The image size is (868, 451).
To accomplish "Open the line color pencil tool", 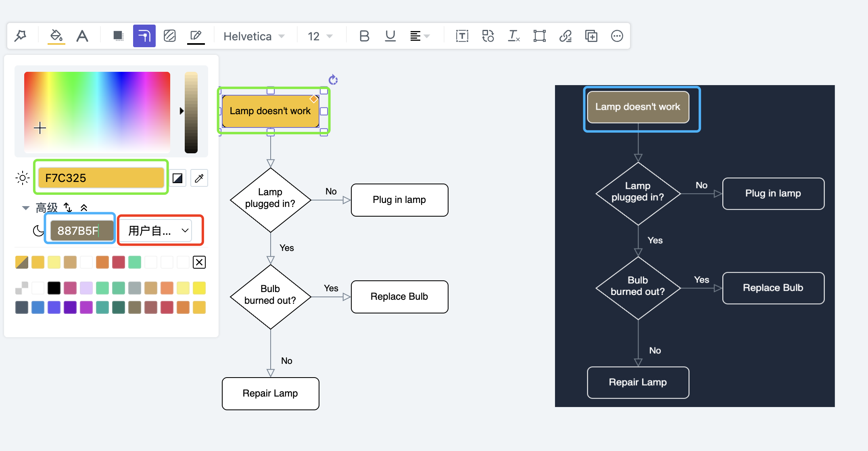I will tap(196, 36).
